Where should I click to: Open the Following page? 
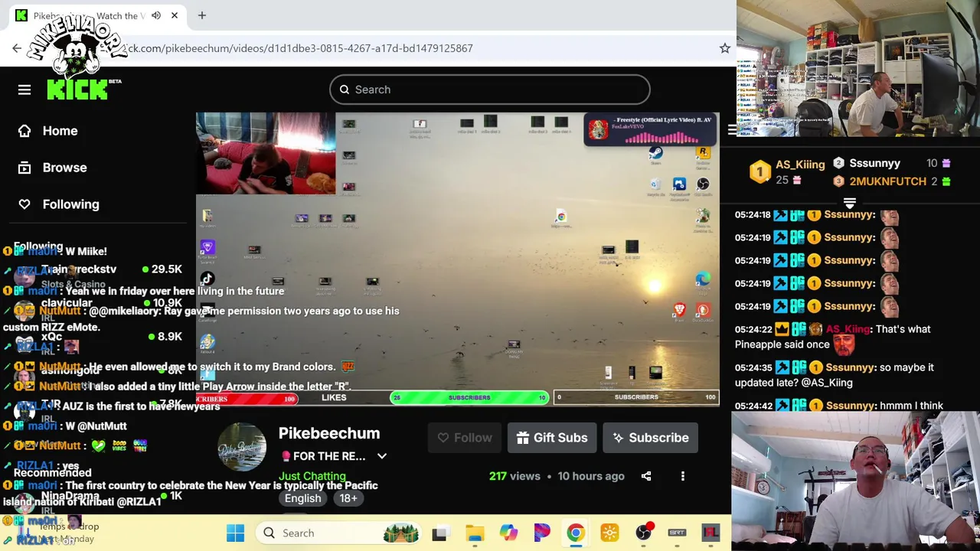point(70,204)
